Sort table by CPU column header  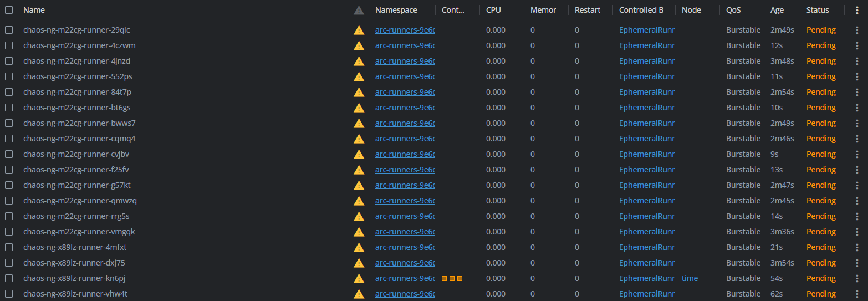coord(493,10)
